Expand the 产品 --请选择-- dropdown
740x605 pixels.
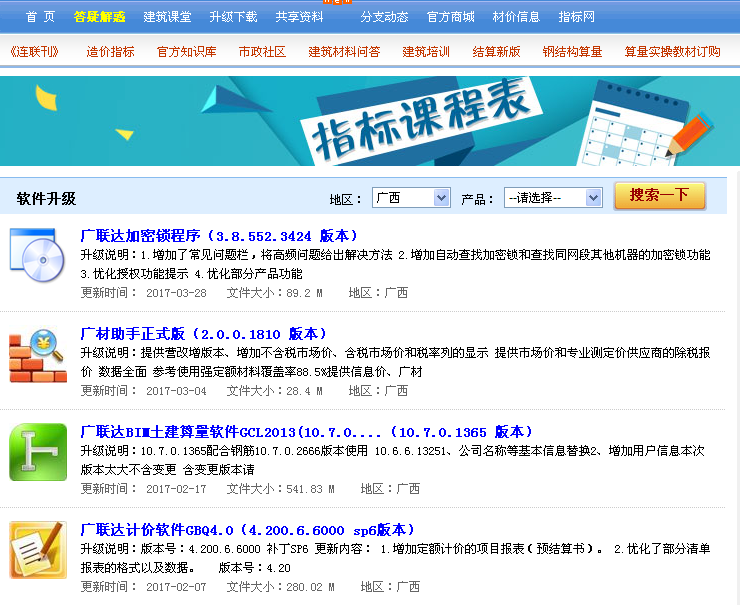tap(553, 198)
